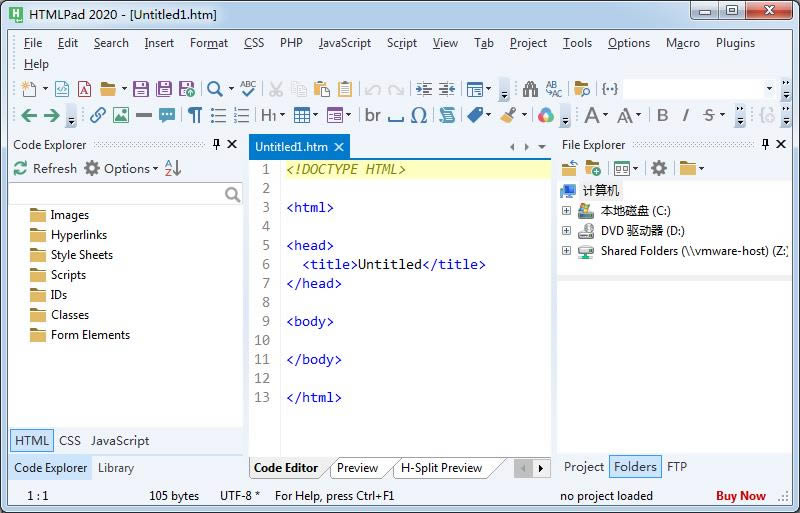Expand the Shared Folders (Z:) node

[x=566, y=250]
